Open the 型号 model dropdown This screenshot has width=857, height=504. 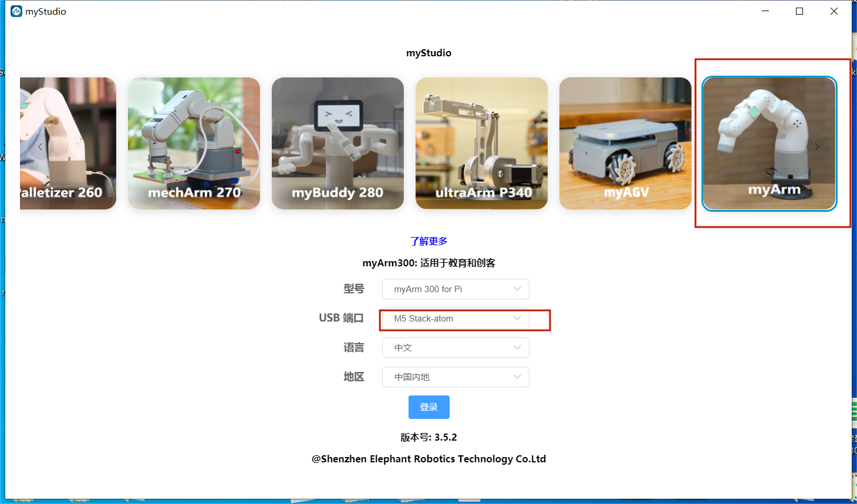tap(456, 289)
